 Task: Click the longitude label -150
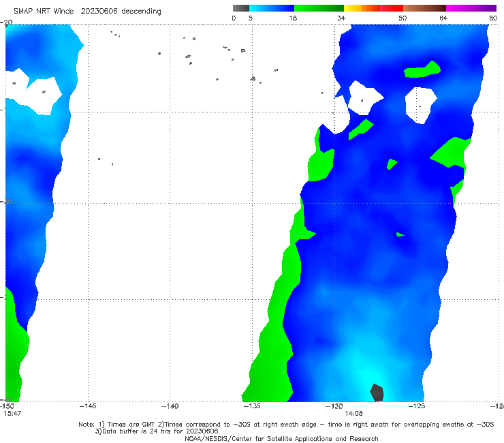[7, 406]
